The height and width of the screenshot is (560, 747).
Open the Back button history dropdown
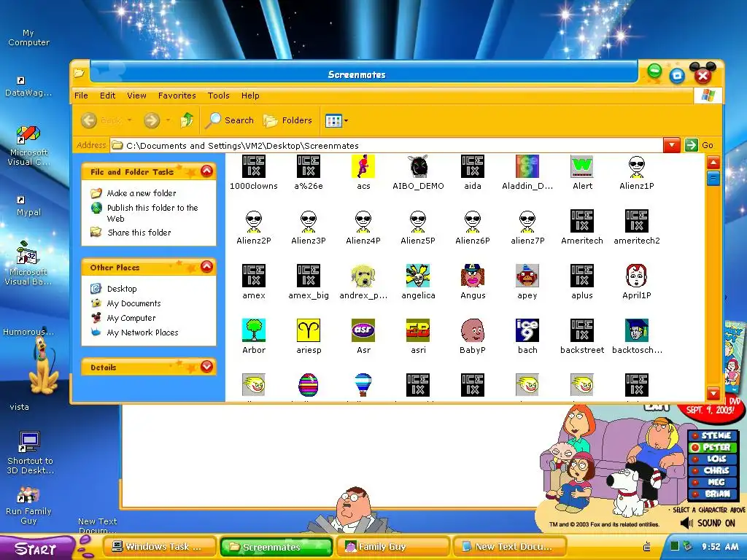[x=129, y=120]
